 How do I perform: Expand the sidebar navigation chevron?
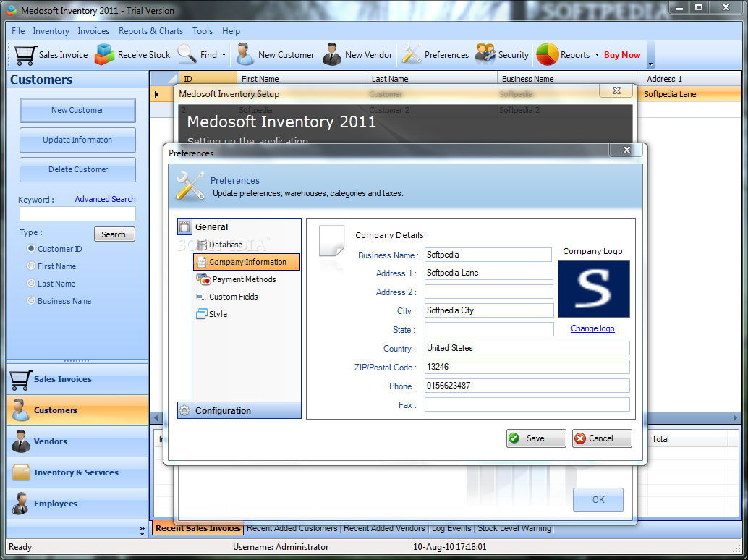tap(142, 530)
